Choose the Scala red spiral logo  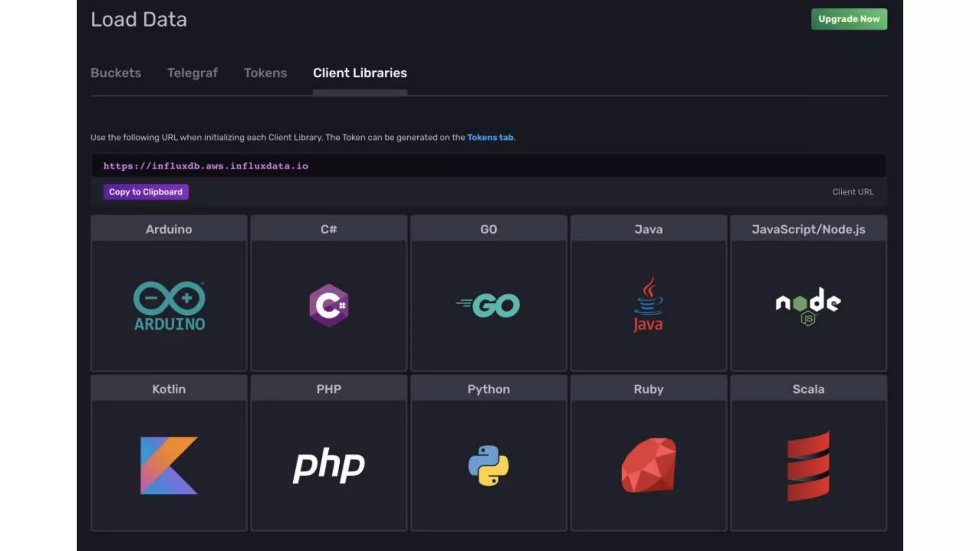click(808, 465)
